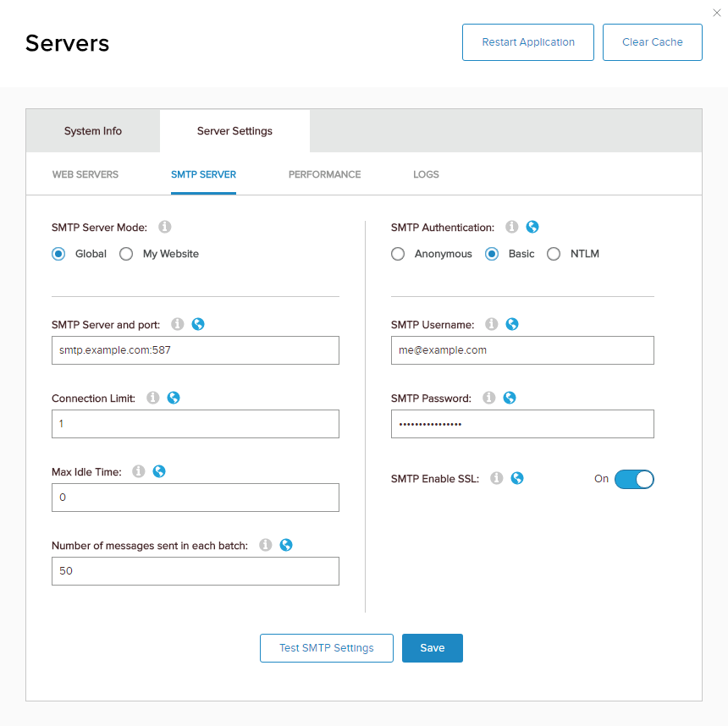Click info icon beside Max Idle Time
Screen dimensions: 728x726
pyautogui.click(x=138, y=471)
